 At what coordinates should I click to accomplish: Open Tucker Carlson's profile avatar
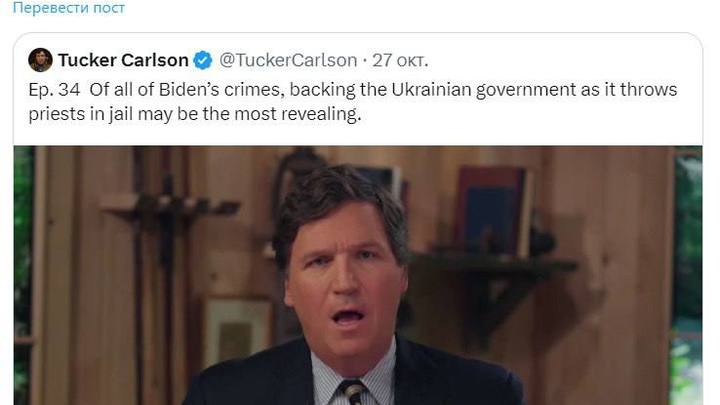click(x=40, y=60)
